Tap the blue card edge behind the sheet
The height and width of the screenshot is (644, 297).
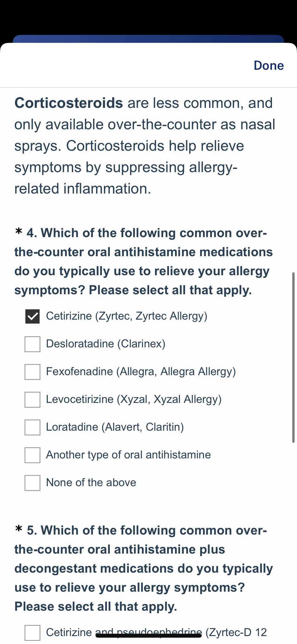pos(148,39)
